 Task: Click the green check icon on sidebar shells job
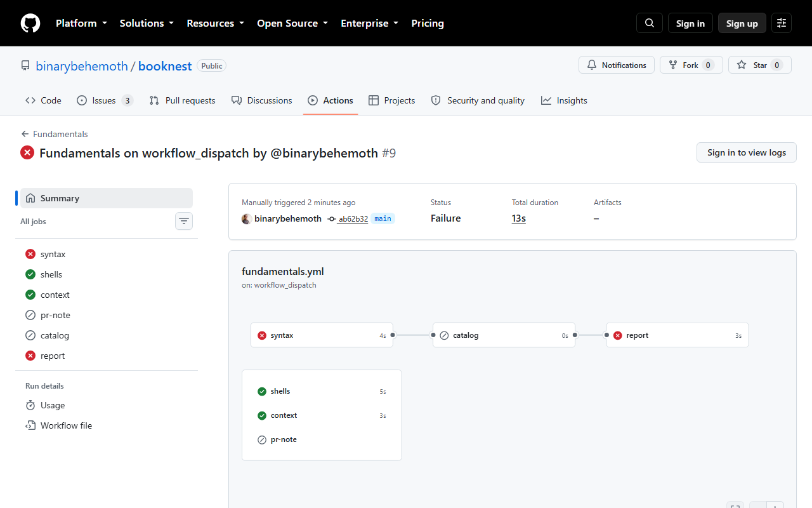[x=30, y=274]
